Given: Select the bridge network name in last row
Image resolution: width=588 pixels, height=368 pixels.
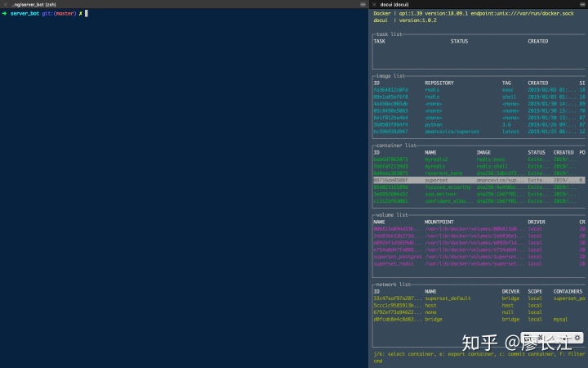Looking at the screenshot, I should [434, 320].
